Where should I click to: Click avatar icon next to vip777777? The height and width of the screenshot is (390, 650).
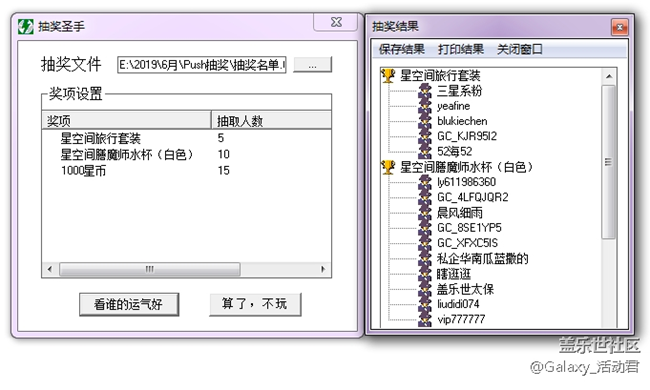coord(425,319)
